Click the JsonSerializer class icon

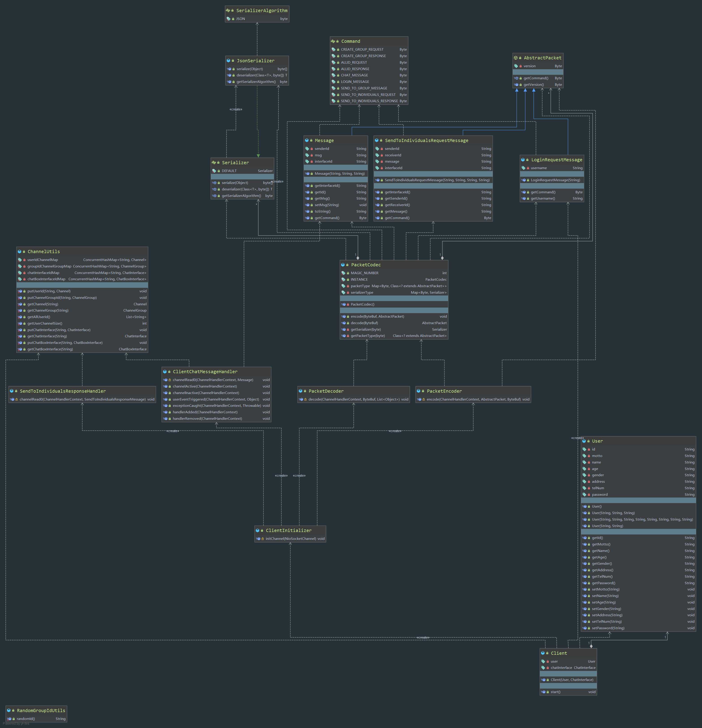click(x=228, y=60)
